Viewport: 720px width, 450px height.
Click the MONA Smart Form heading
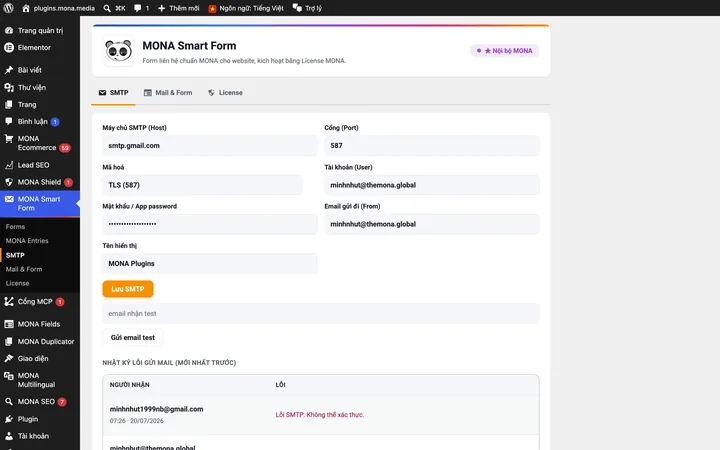(189, 46)
